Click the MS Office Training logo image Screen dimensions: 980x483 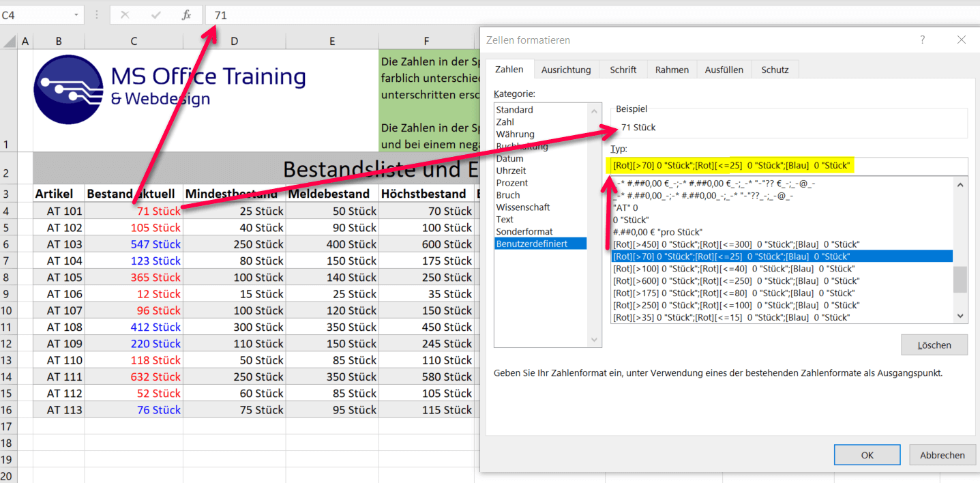pyautogui.click(x=170, y=89)
